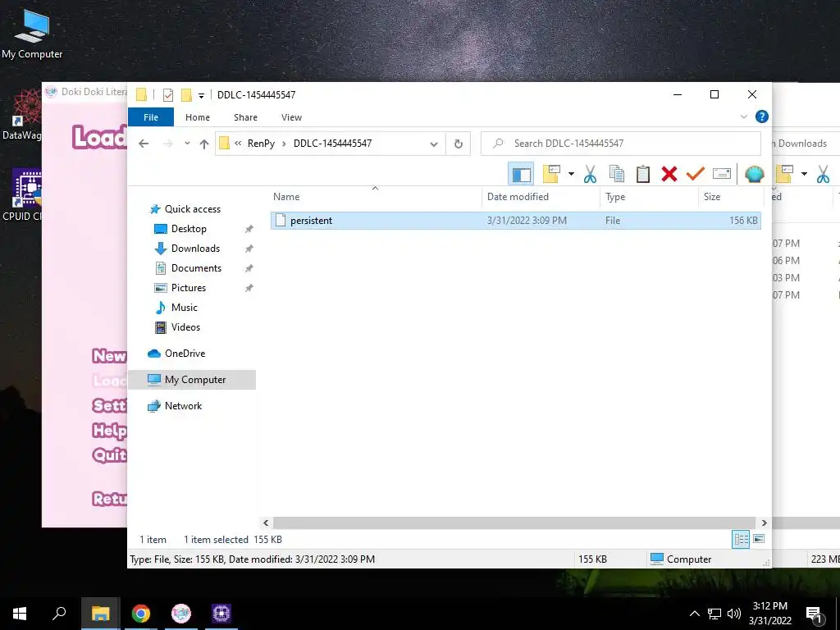Screen dimensions: 840x630
Task: Open Classic Shell settings shell icon
Action: pos(755,174)
